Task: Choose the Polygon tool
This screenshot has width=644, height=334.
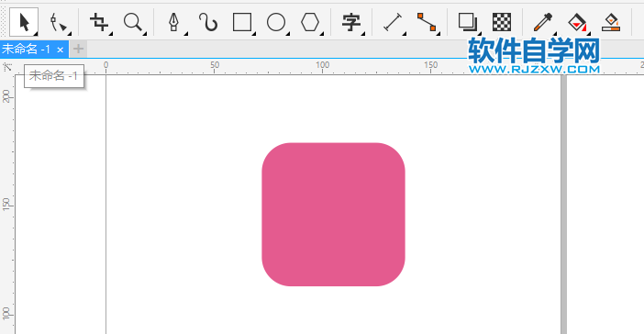Action: (310, 22)
